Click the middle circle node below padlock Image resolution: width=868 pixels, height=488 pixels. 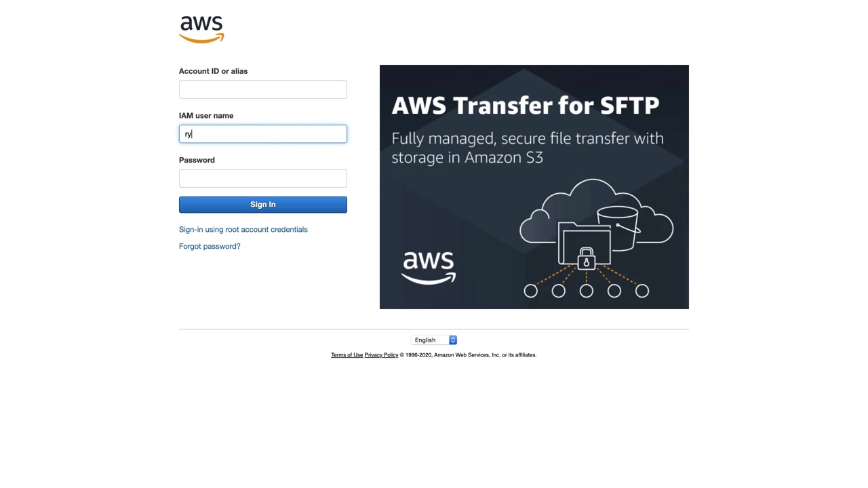tap(587, 291)
